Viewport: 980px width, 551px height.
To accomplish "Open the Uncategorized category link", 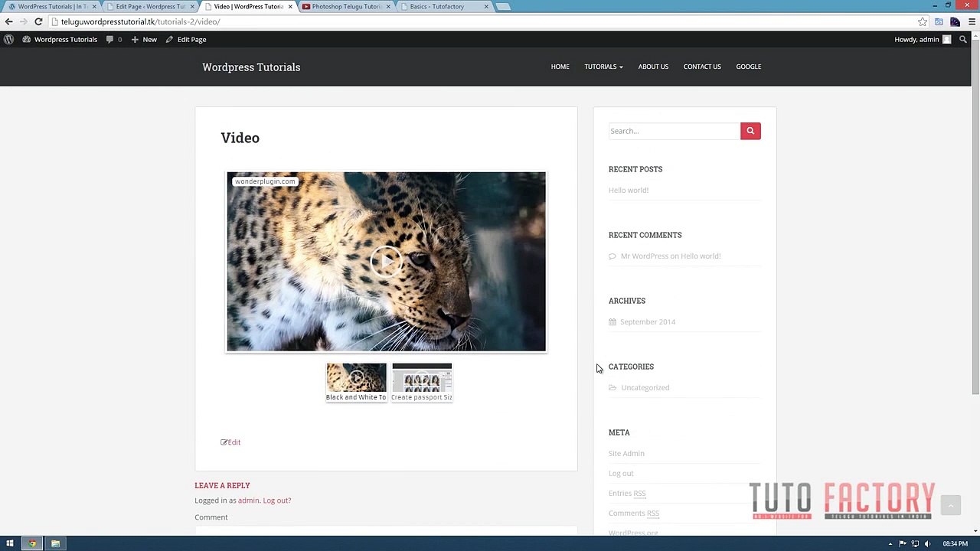I will coord(645,387).
